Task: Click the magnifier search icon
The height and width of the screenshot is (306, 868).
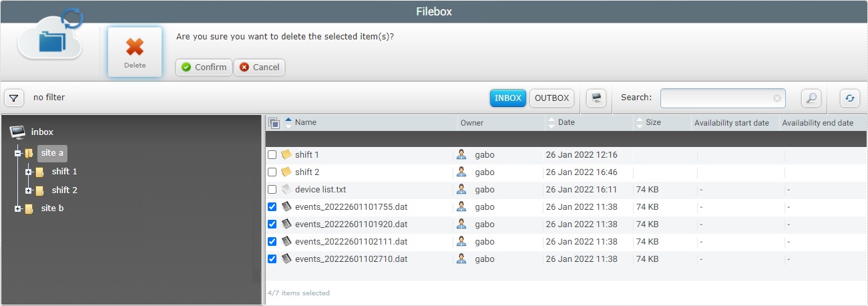Action: coord(811,98)
